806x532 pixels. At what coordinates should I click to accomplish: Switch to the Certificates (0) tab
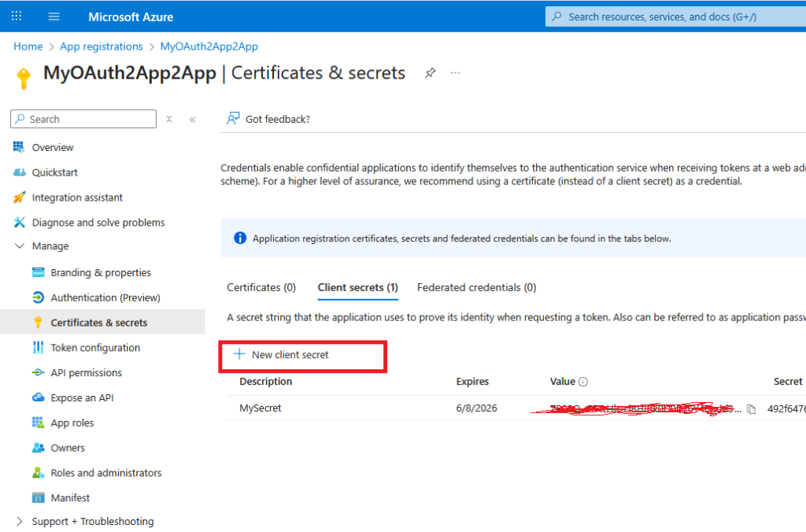pyautogui.click(x=261, y=287)
